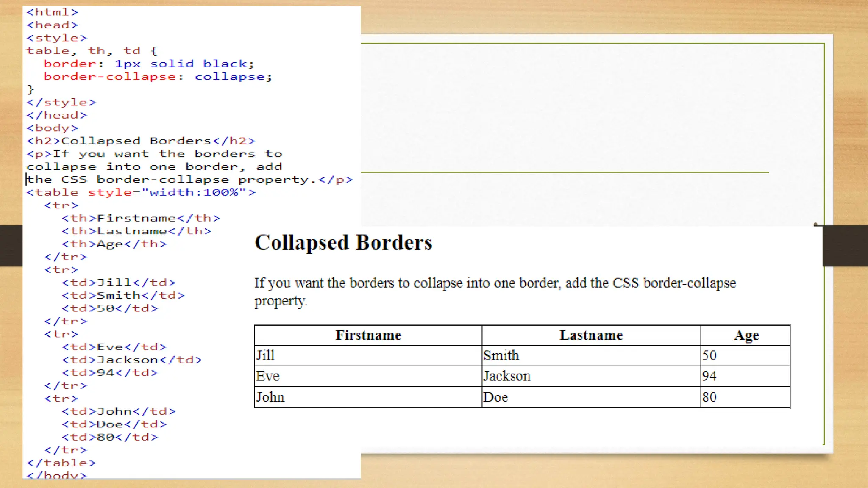Screen dimensions: 868x488
Task: Select the Jackson table cell
Action: [x=591, y=376]
